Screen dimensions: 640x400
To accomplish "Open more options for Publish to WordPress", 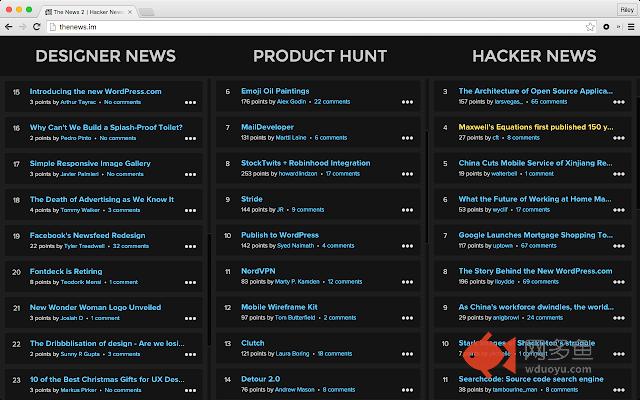I will (x=407, y=246).
